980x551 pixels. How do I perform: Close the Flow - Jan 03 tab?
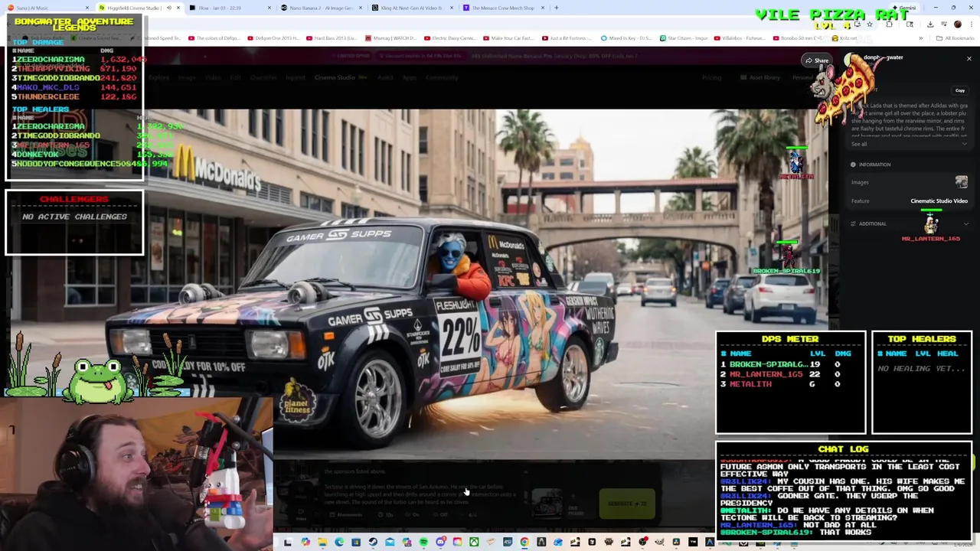click(269, 8)
